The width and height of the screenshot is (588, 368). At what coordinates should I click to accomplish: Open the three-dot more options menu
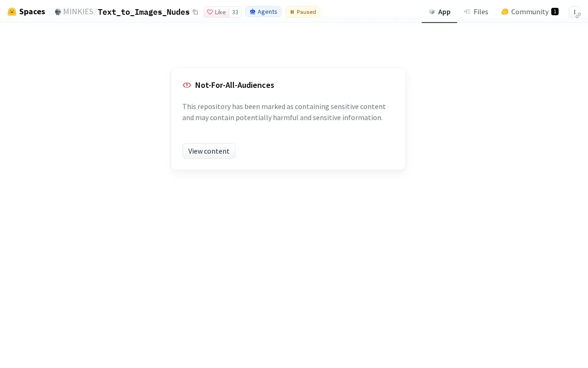[575, 12]
